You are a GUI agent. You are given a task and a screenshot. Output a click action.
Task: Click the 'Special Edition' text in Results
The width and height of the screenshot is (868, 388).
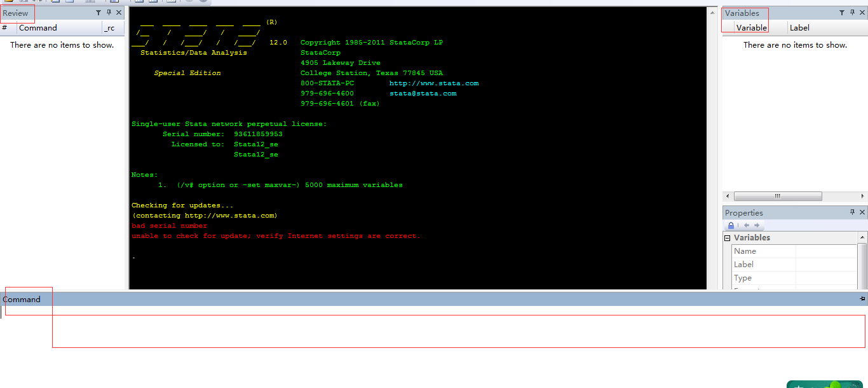187,73
